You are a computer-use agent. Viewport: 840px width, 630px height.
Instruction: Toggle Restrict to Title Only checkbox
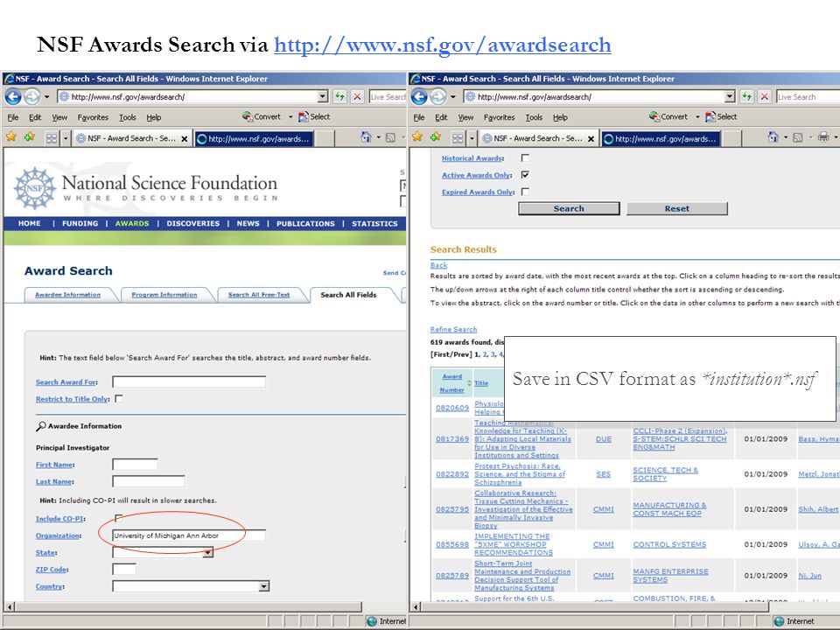click(x=119, y=399)
